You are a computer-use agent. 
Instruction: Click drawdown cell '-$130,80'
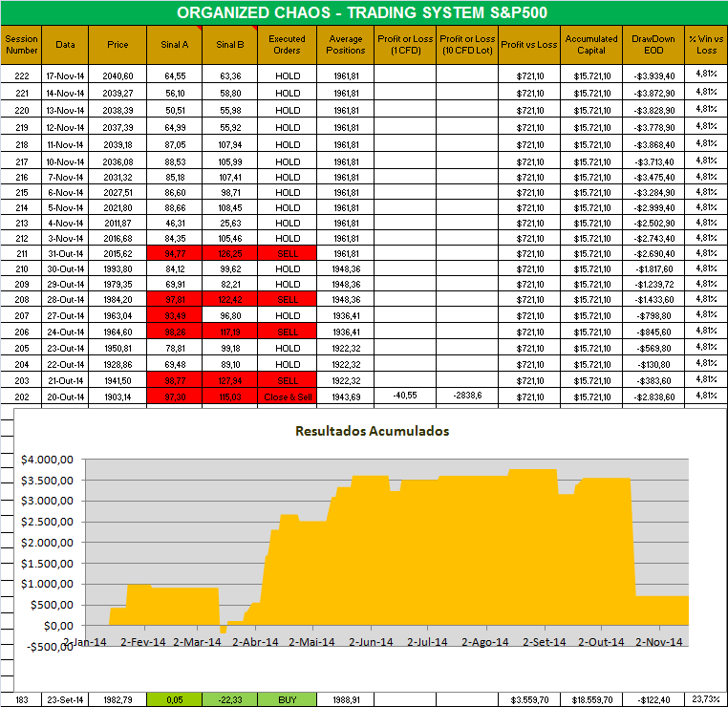pos(653,364)
